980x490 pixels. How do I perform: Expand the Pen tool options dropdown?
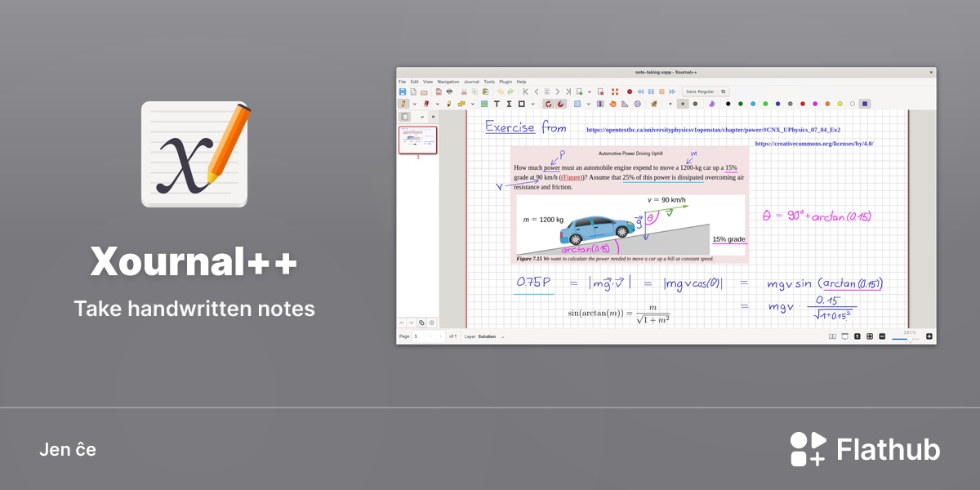[415, 104]
